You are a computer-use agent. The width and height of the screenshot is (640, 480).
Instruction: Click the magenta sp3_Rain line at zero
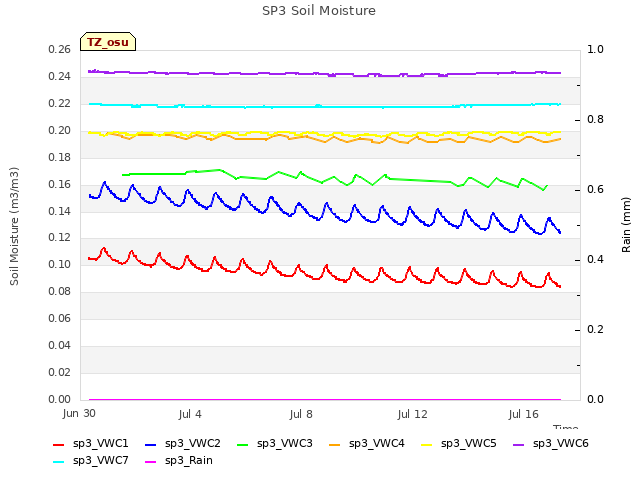(324, 400)
